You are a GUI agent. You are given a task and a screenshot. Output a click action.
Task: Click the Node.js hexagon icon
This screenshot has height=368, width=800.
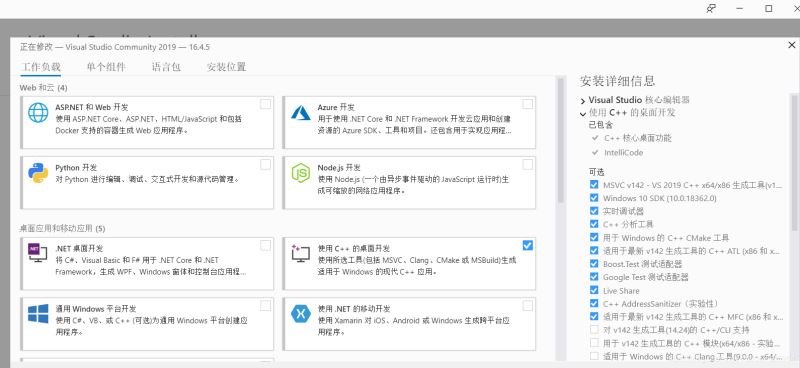pyautogui.click(x=301, y=173)
